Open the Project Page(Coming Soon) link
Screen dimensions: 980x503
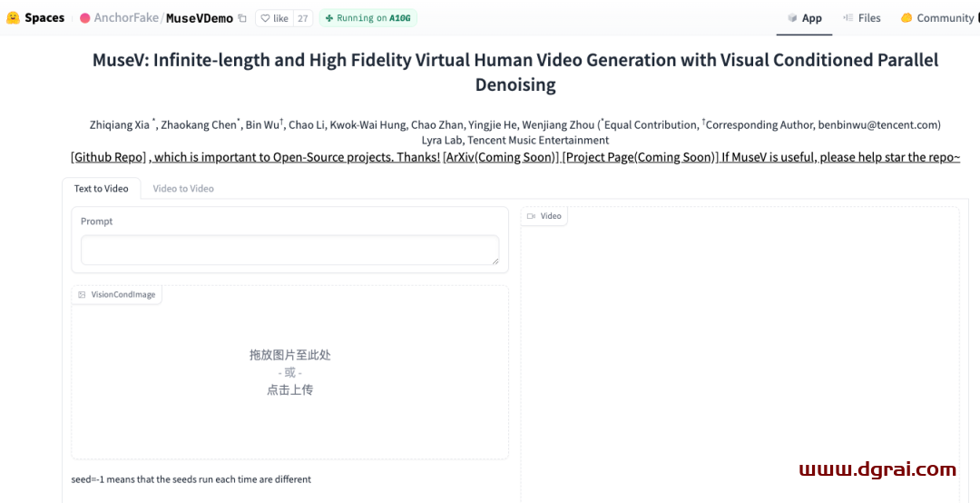pos(641,157)
